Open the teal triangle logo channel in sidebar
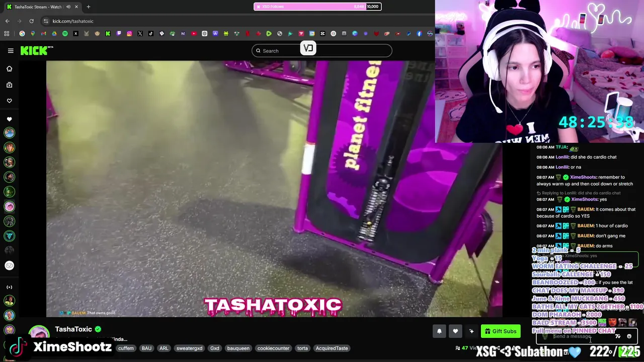644x362 pixels. click(x=9, y=236)
